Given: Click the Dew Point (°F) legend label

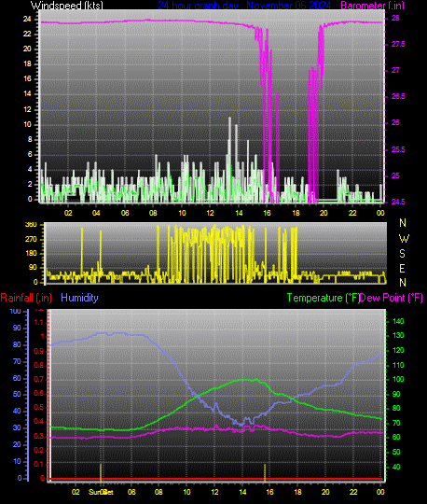Looking at the screenshot, I should (x=391, y=298).
